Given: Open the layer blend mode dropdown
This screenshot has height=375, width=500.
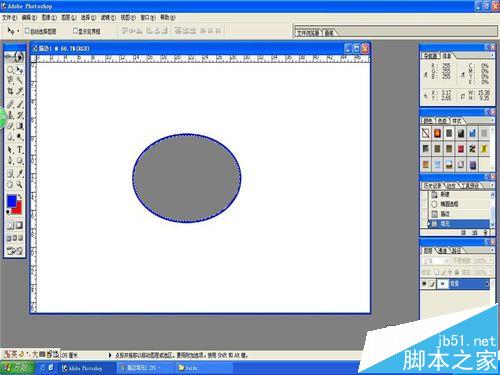Looking at the screenshot, I should [x=435, y=261].
